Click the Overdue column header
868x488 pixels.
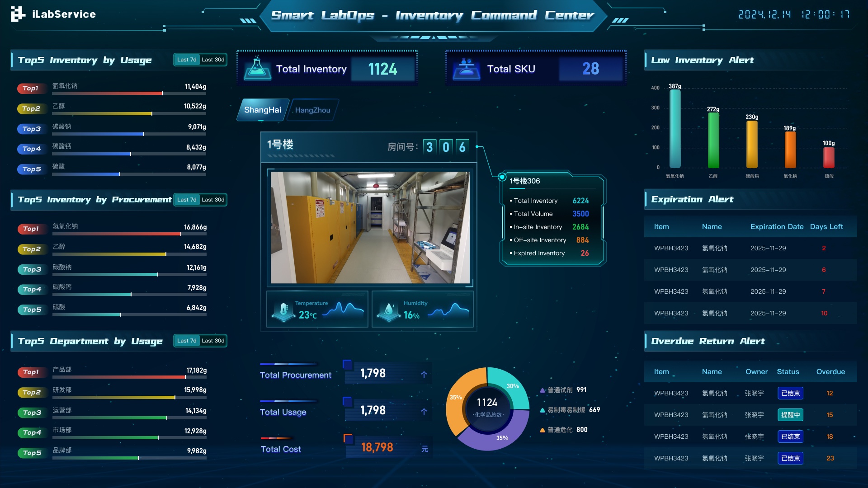click(x=830, y=372)
